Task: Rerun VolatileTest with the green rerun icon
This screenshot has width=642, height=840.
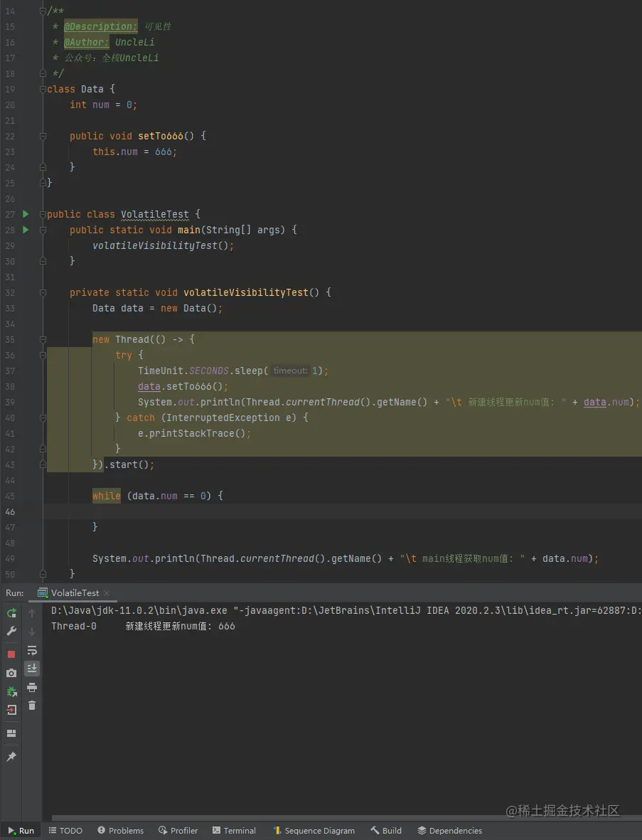Action: (x=11, y=613)
